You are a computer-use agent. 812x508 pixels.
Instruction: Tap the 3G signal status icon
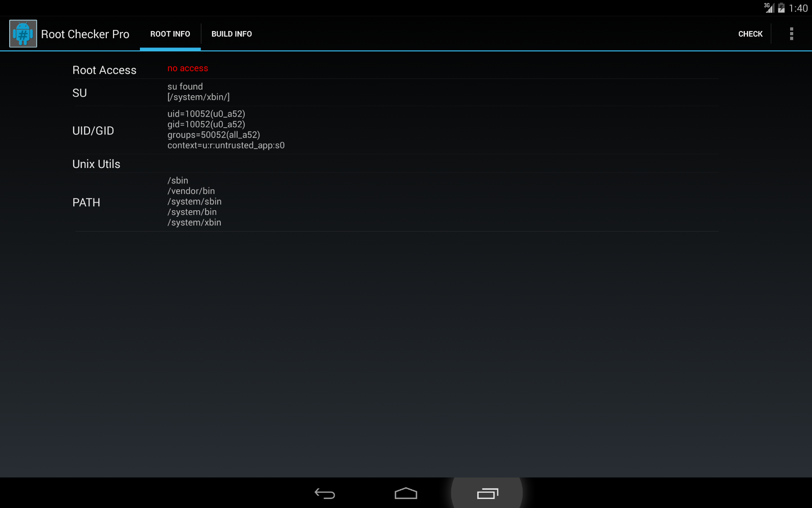[769, 8]
